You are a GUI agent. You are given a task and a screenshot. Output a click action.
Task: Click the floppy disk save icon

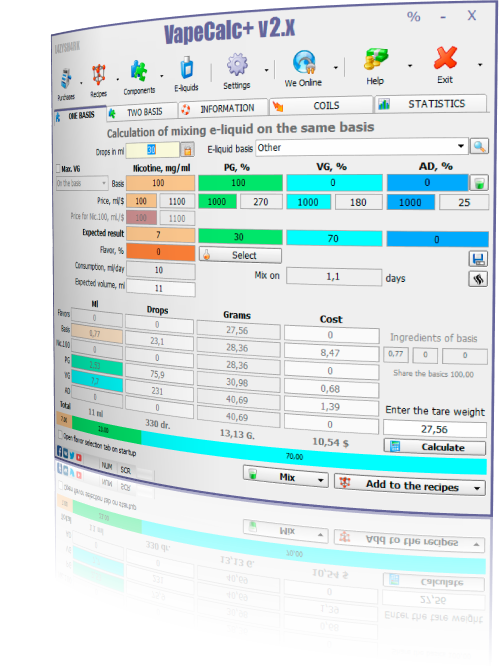tap(478, 259)
